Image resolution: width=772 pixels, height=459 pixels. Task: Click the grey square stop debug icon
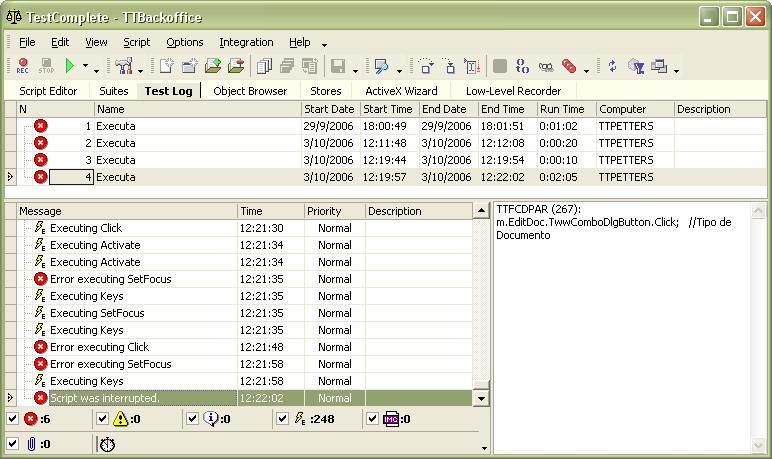500,66
